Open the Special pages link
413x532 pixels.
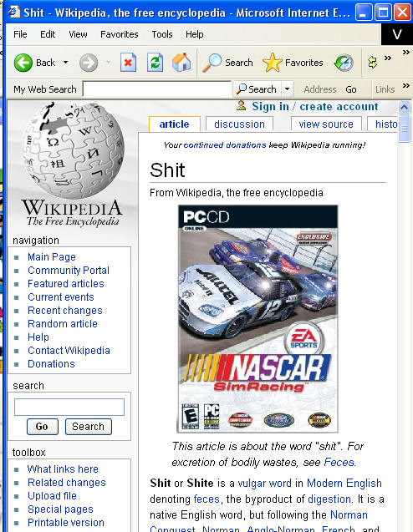[x=60, y=509]
